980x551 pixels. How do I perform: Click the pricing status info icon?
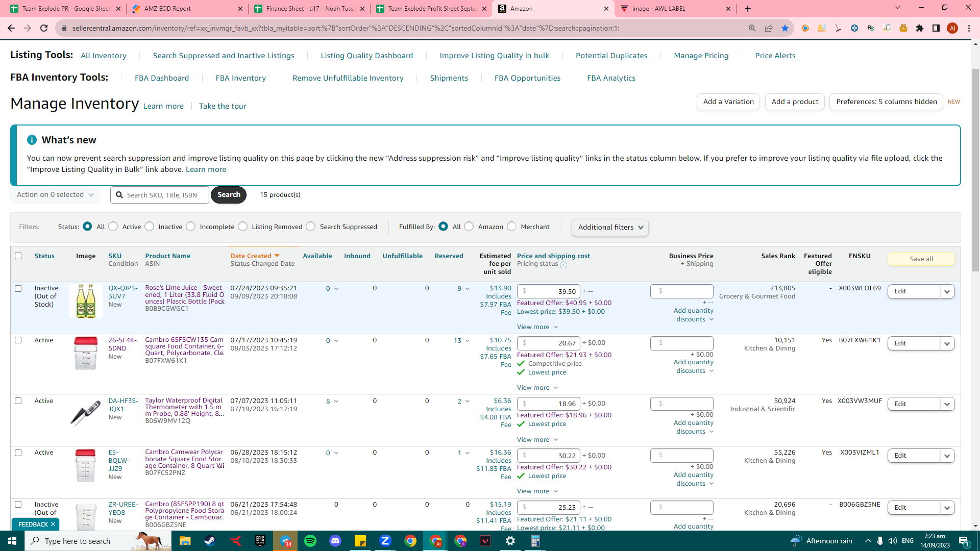pos(563,265)
